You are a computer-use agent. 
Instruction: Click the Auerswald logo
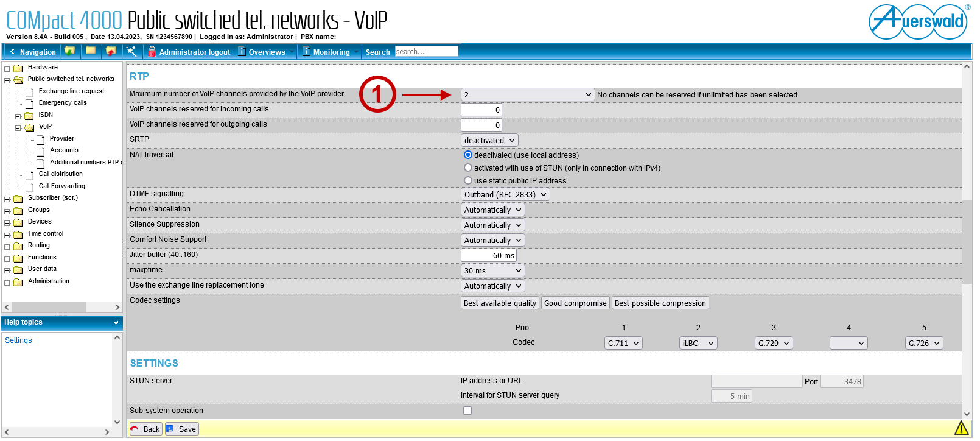pyautogui.click(x=918, y=22)
